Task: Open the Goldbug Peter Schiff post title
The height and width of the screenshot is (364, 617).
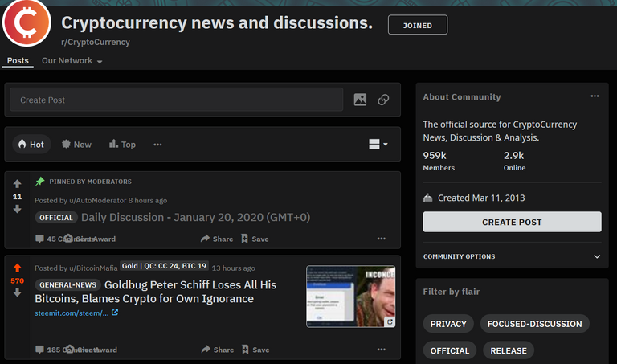Action: (x=155, y=292)
